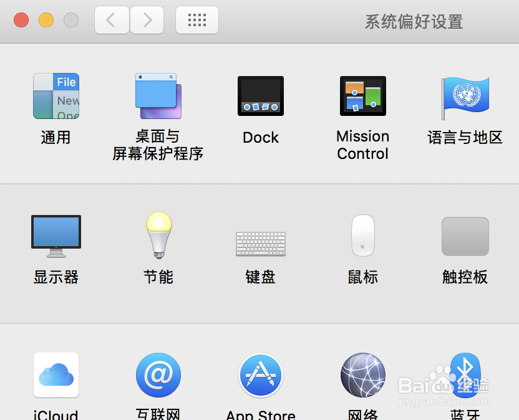Image resolution: width=519 pixels, height=420 pixels.
Task: Click the 显示器 label text
Action: [56, 277]
